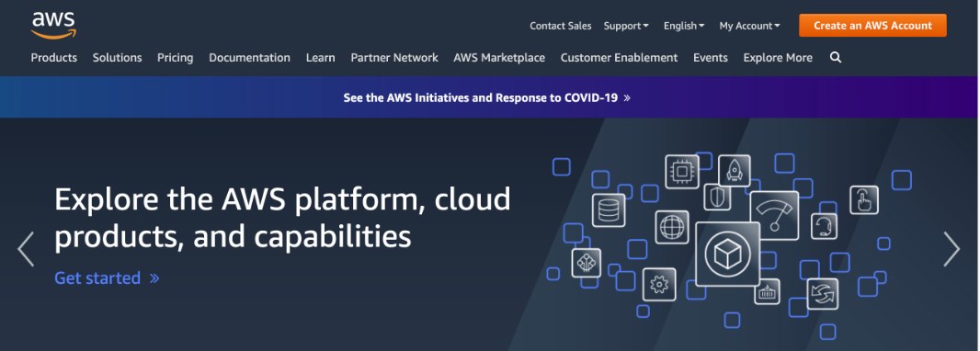
Task: Open the search magnifier icon
Action: 836,58
